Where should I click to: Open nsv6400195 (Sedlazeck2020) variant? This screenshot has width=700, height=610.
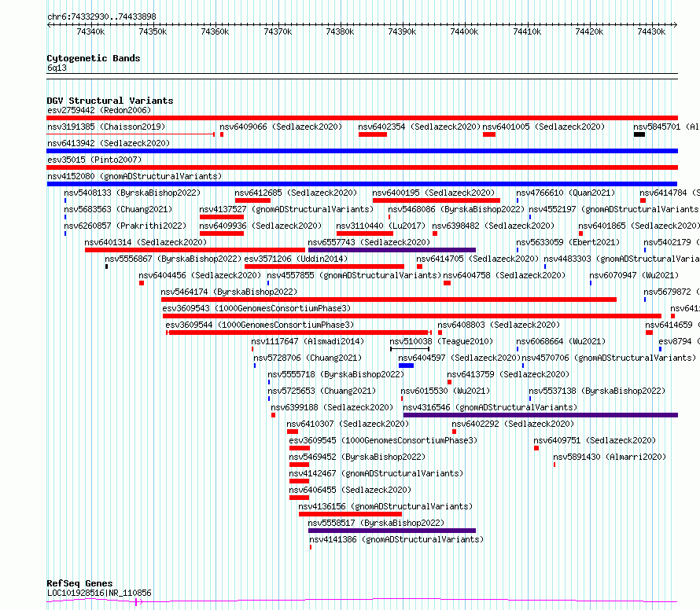click(x=433, y=193)
